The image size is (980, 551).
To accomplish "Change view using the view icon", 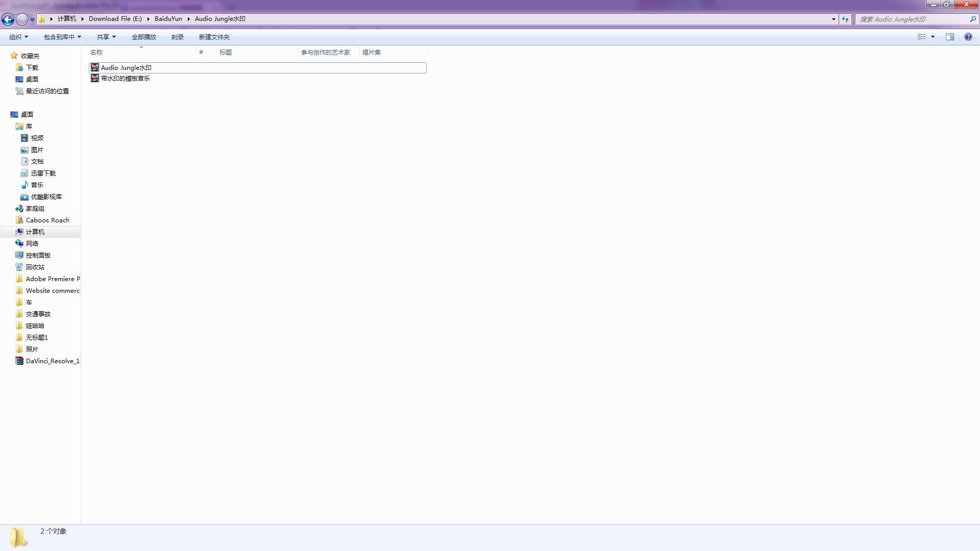I will pos(921,37).
